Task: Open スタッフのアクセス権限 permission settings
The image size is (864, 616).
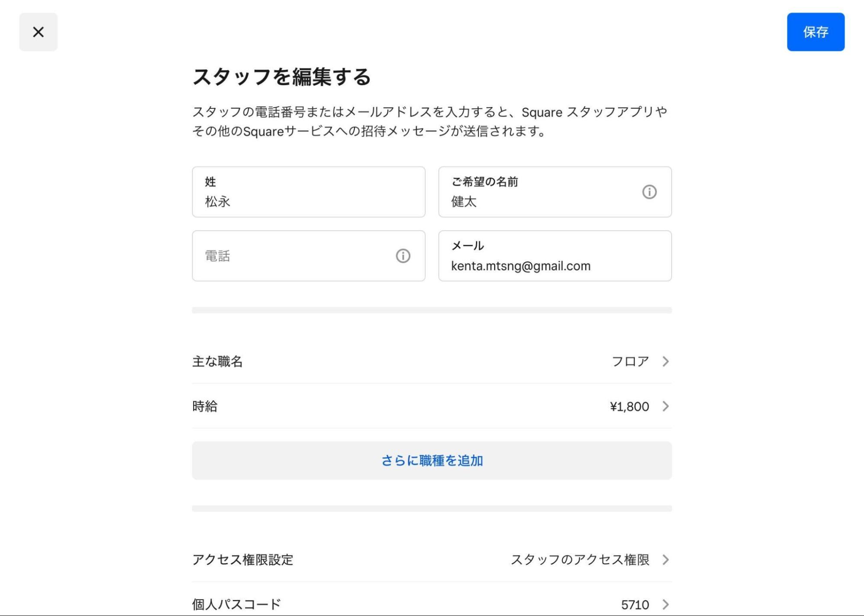Action: pyautogui.click(x=581, y=560)
